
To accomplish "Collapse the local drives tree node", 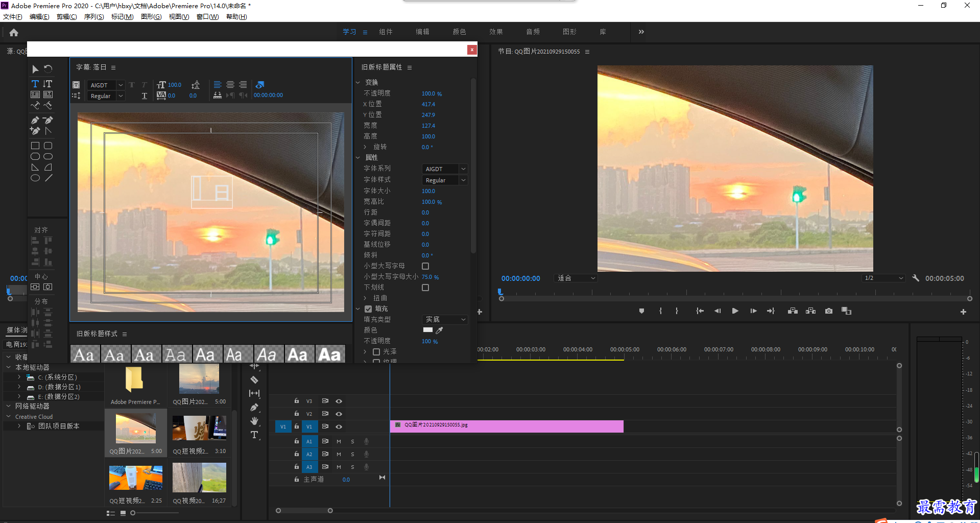I will (x=9, y=367).
